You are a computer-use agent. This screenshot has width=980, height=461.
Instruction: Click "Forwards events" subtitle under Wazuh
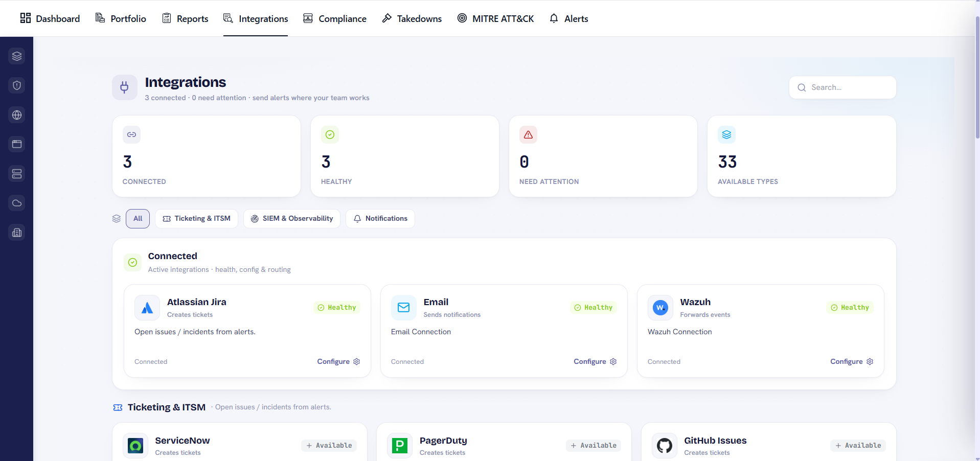705,315
